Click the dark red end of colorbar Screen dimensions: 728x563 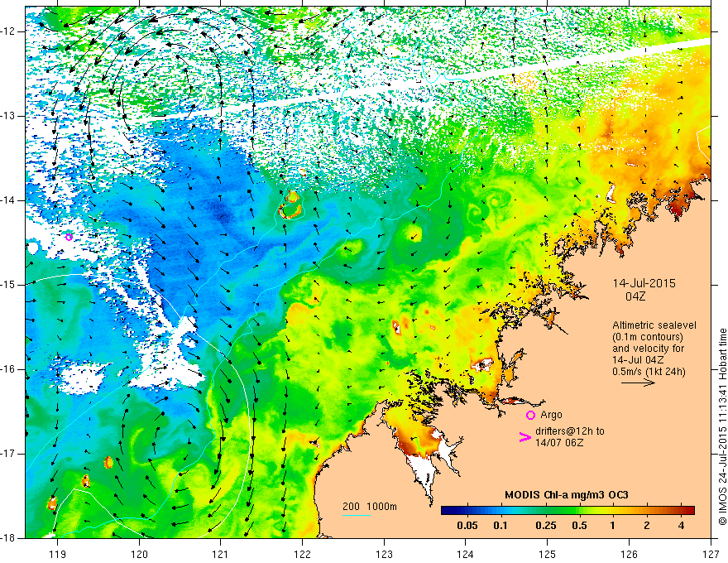point(689,511)
